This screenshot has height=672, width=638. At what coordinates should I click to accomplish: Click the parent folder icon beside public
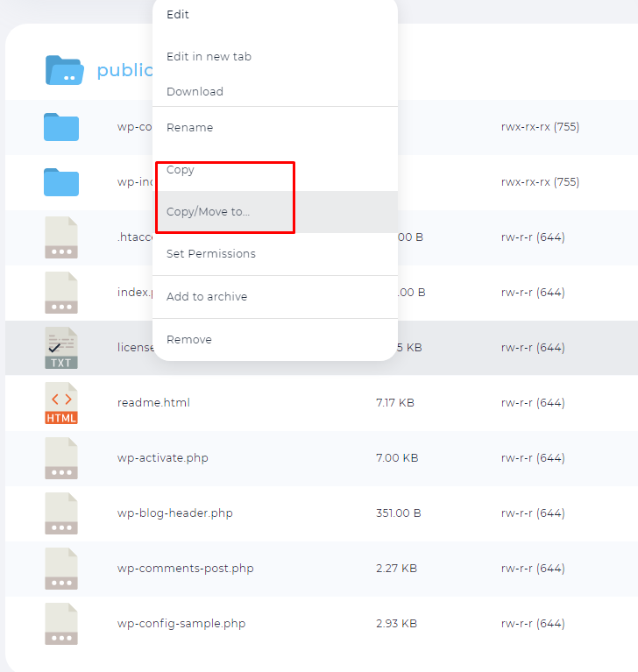coord(64,70)
